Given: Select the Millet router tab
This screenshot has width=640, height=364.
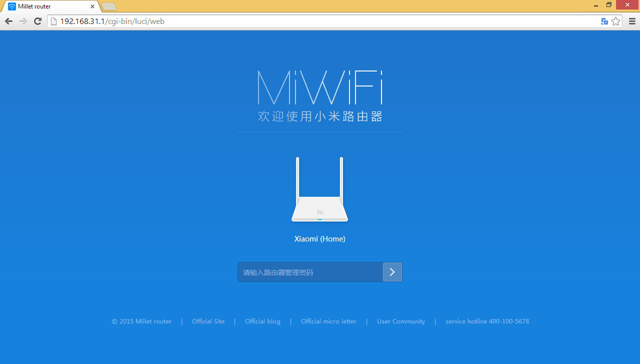Looking at the screenshot, I should click(45, 6).
